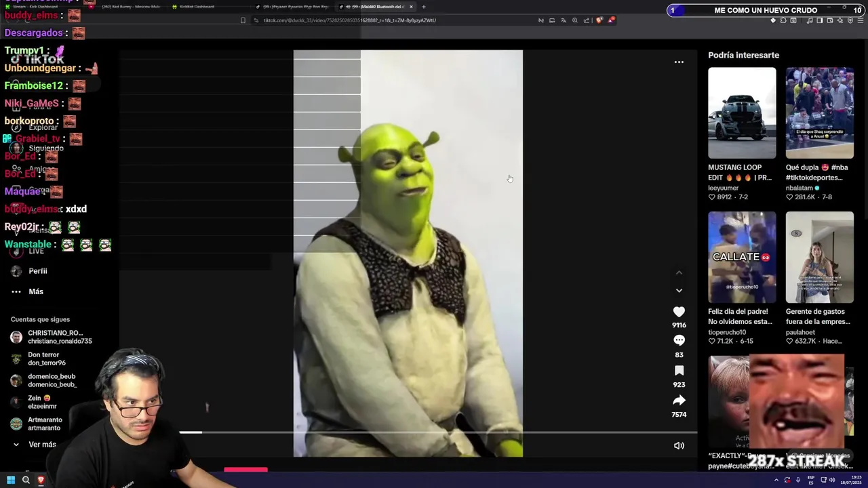The image size is (868, 488).
Task: Click the Shrek video to pause playback
Action: point(408,253)
